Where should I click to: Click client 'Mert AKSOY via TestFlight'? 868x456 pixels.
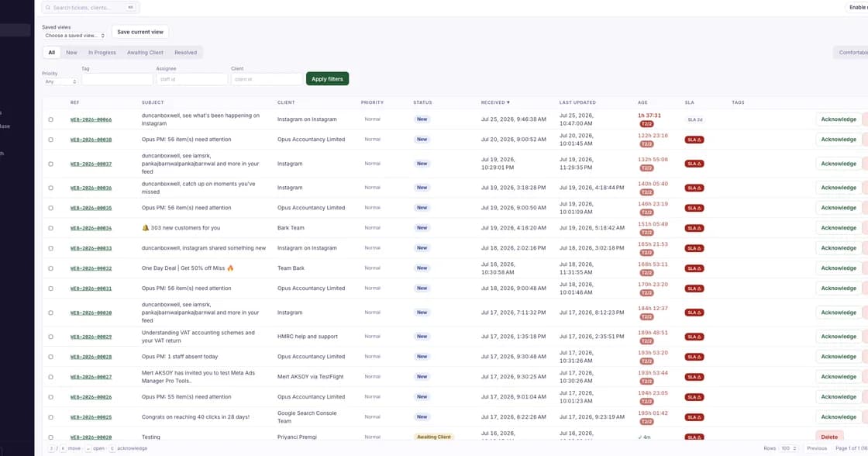pos(311,377)
